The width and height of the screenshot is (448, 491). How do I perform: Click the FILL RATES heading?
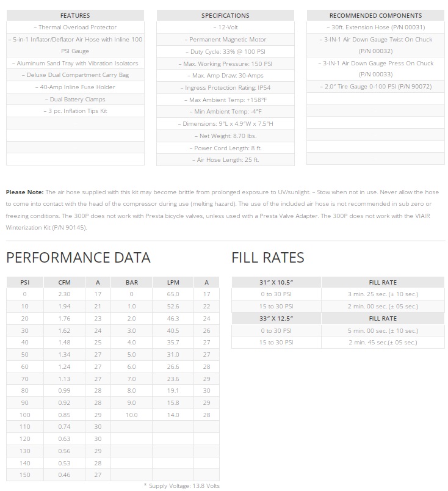click(267, 257)
